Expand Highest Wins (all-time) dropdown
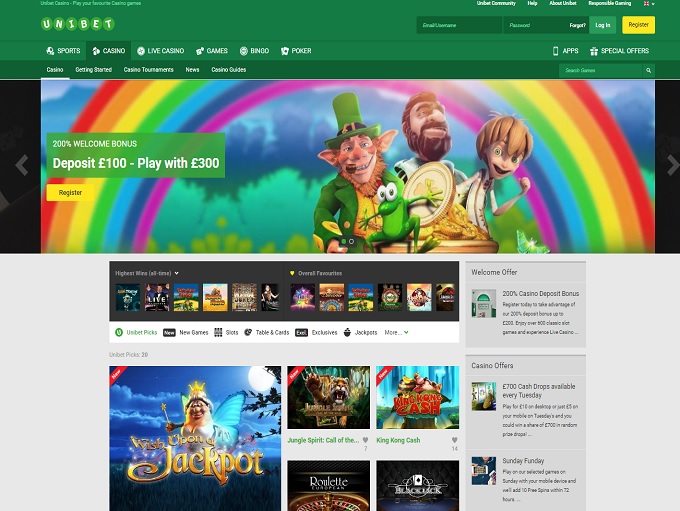680x511 pixels. (x=177, y=273)
